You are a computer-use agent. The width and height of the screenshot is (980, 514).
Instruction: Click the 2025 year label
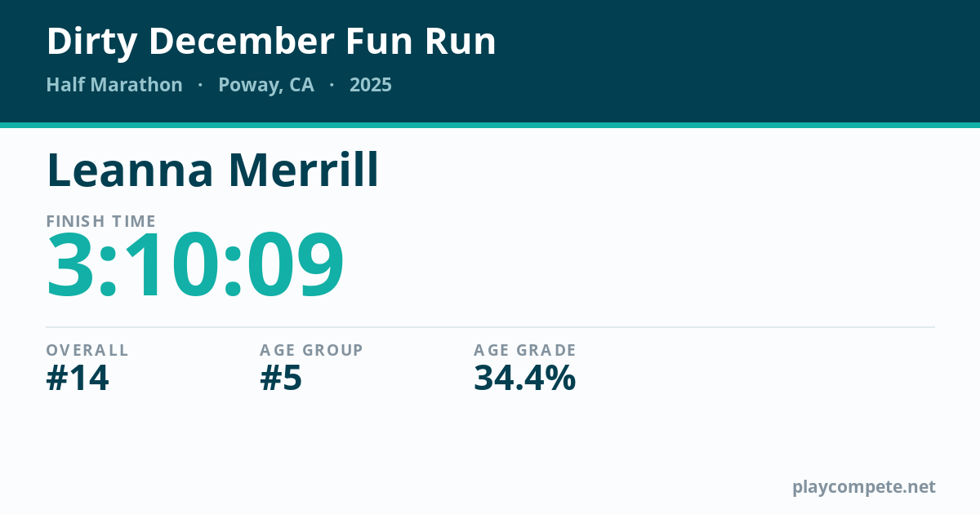point(371,85)
